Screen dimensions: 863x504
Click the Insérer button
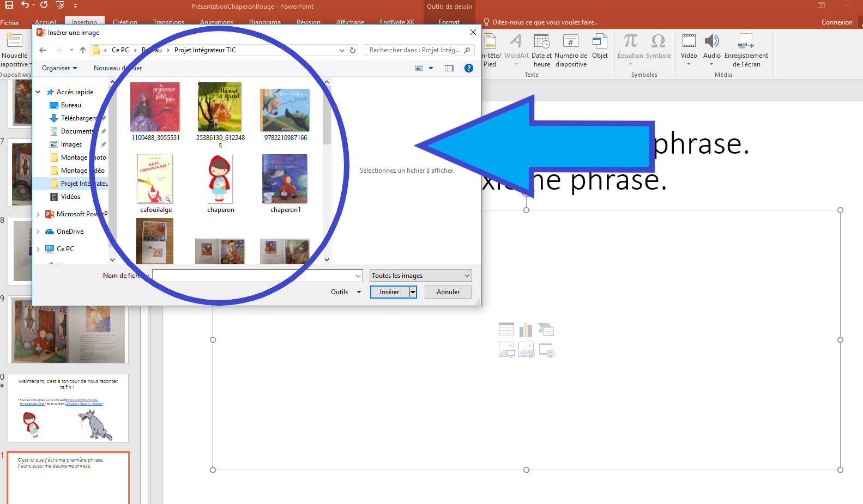390,292
